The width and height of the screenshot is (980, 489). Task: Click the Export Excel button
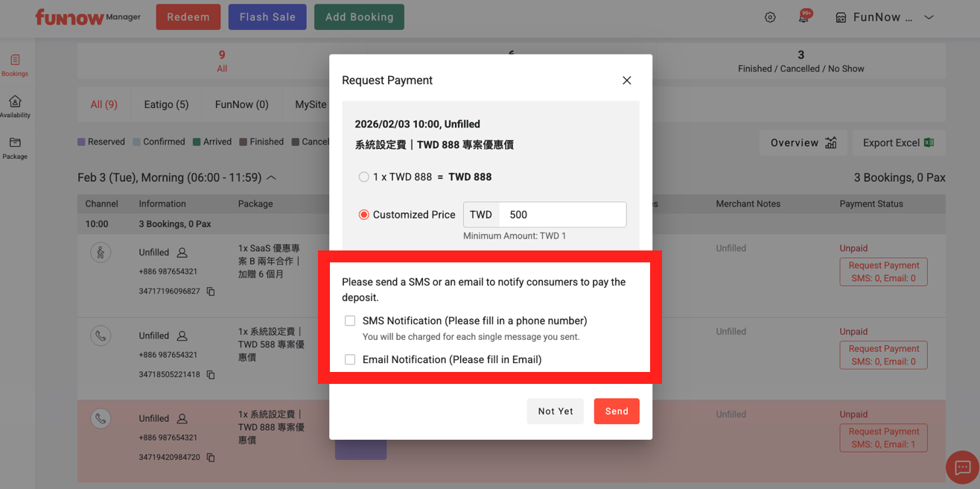(897, 142)
